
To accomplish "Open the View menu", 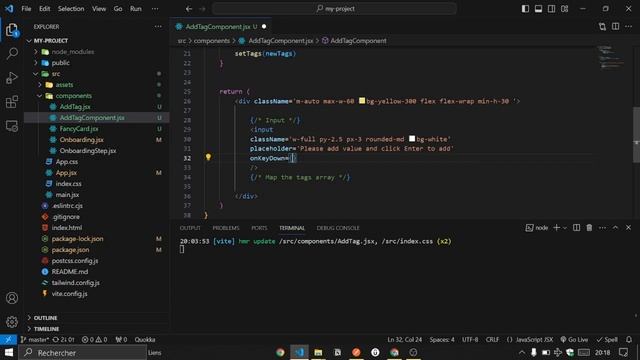I will point(99,9).
